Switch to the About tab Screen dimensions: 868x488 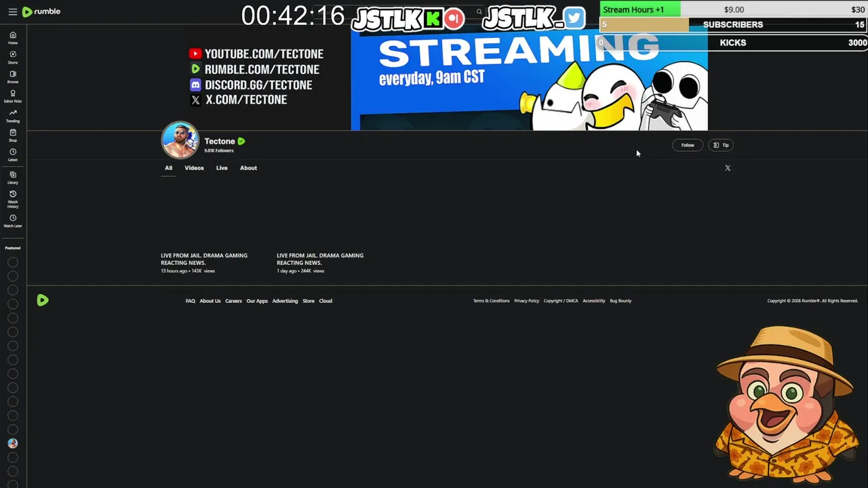(248, 168)
